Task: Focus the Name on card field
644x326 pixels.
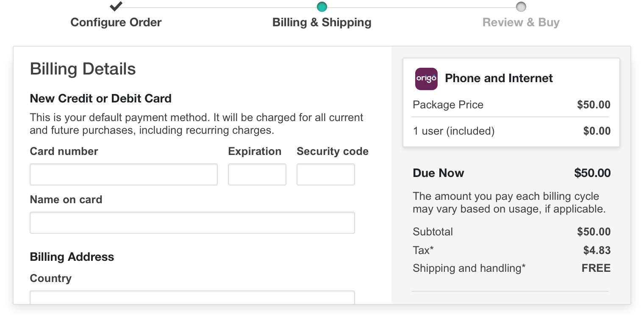Action: pyautogui.click(x=192, y=223)
